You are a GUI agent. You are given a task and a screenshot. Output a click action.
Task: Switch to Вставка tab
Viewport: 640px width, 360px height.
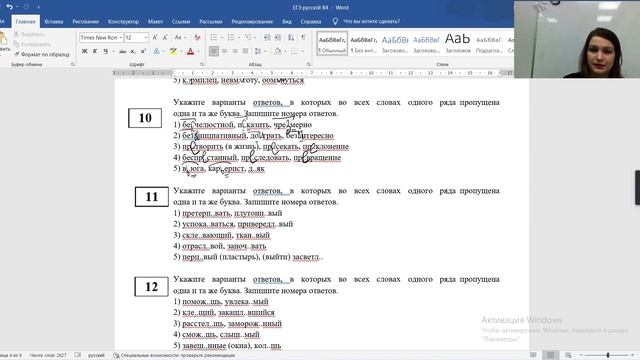tap(54, 22)
